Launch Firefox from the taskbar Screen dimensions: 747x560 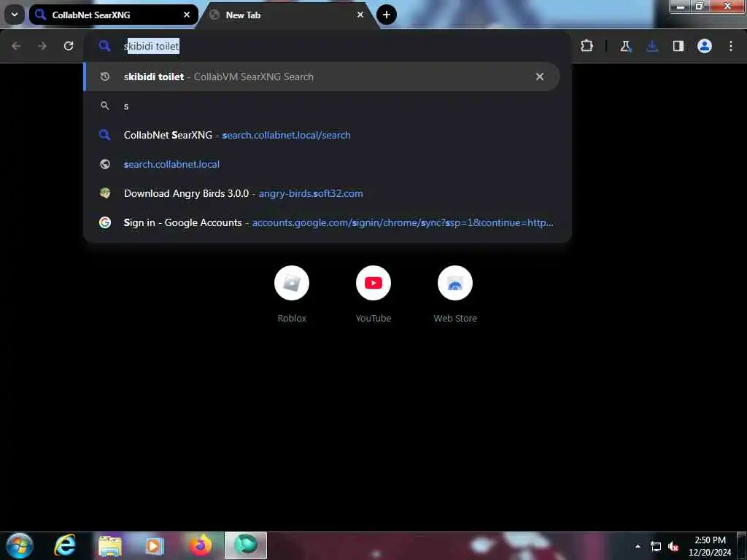pyautogui.click(x=200, y=545)
